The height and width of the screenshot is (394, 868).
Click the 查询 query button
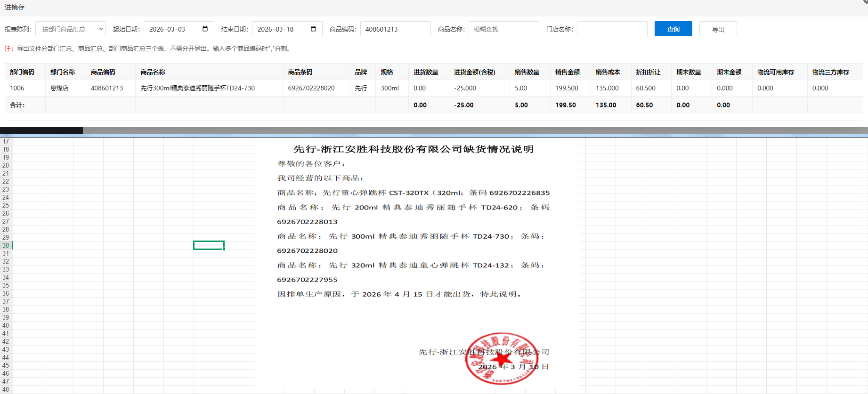(673, 29)
